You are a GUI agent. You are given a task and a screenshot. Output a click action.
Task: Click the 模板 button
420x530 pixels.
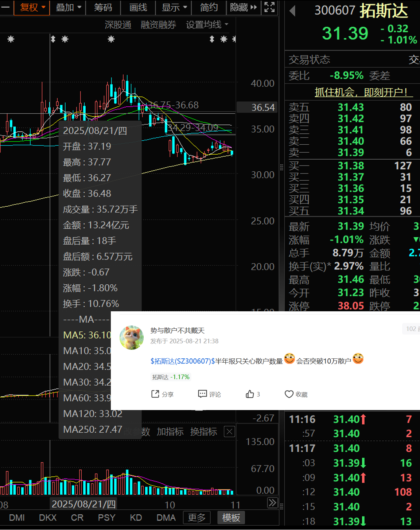[231, 518]
